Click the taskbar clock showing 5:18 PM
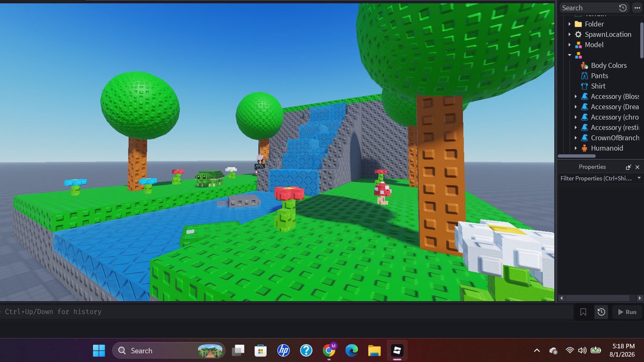 (623, 351)
